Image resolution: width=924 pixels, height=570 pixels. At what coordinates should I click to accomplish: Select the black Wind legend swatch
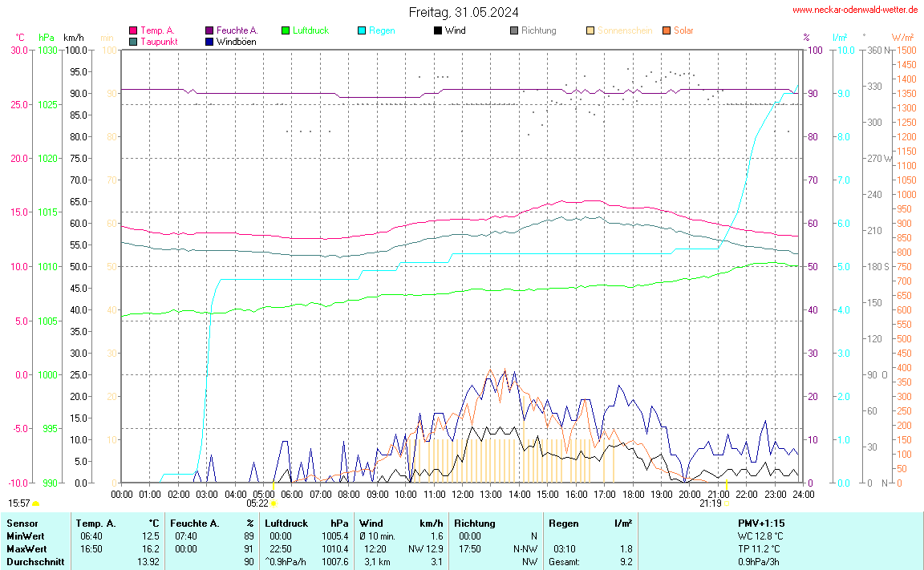click(x=437, y=30)
